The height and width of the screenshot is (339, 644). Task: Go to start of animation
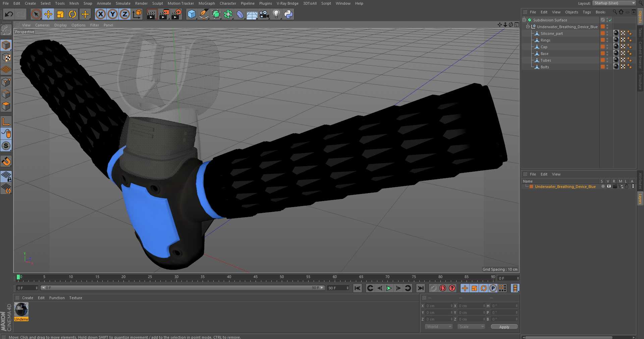tap(358, 288)
